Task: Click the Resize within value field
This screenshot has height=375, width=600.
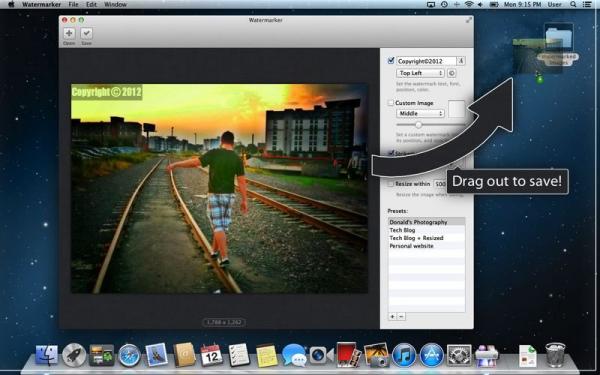Action: click(440, 184)
